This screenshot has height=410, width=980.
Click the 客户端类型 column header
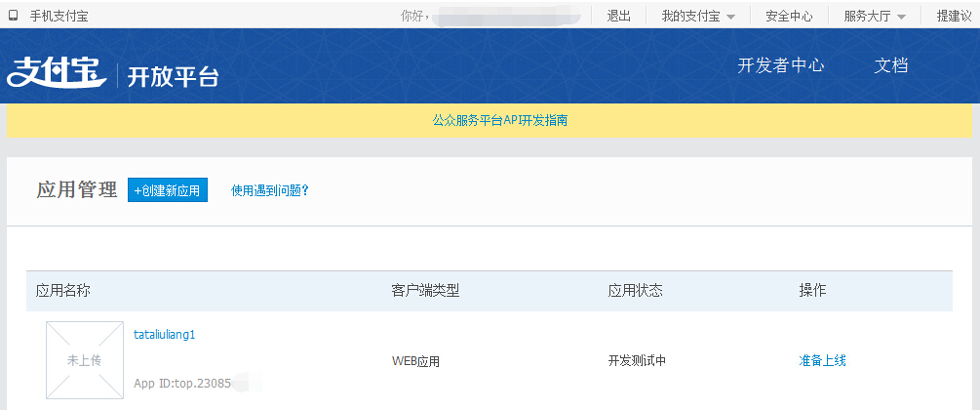pyautogui.click(x=425, y=291)
